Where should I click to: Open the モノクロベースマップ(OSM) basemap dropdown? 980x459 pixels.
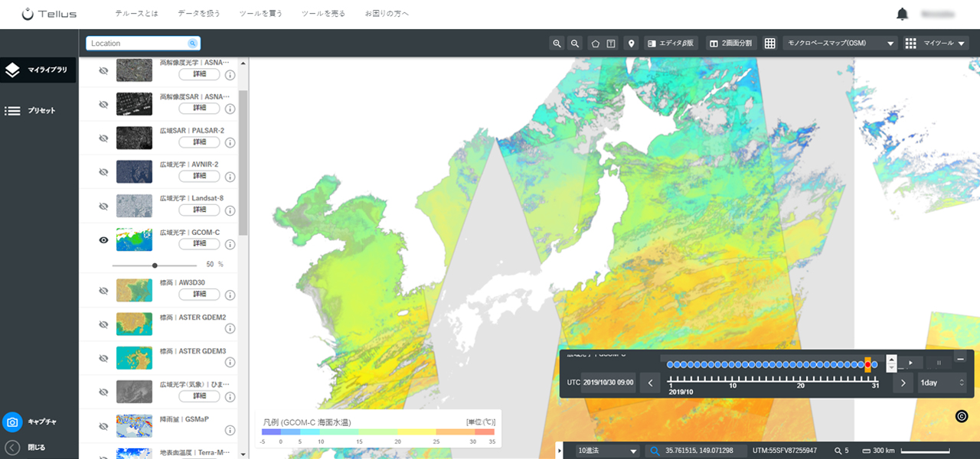(x=841, y=44)
